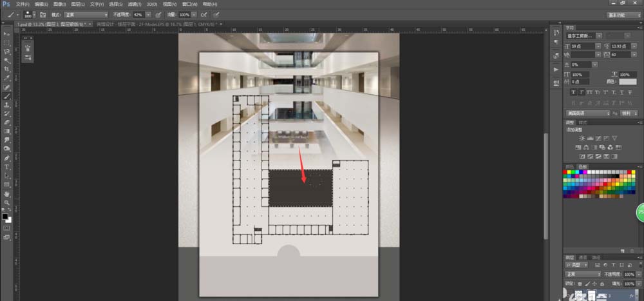Click the Brightness/Contrast adjustment icon
The width and height of the screenshot is (644, 301).
pyautogui.click(x=582, y=138)
